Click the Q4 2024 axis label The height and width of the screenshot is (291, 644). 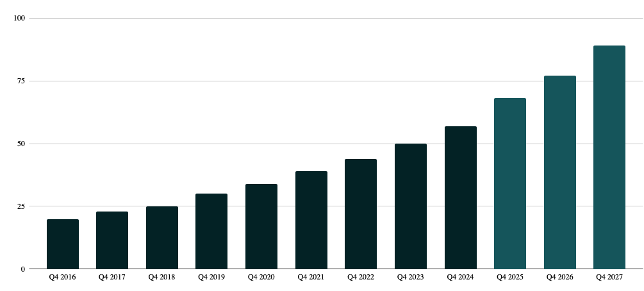(460, 278)
